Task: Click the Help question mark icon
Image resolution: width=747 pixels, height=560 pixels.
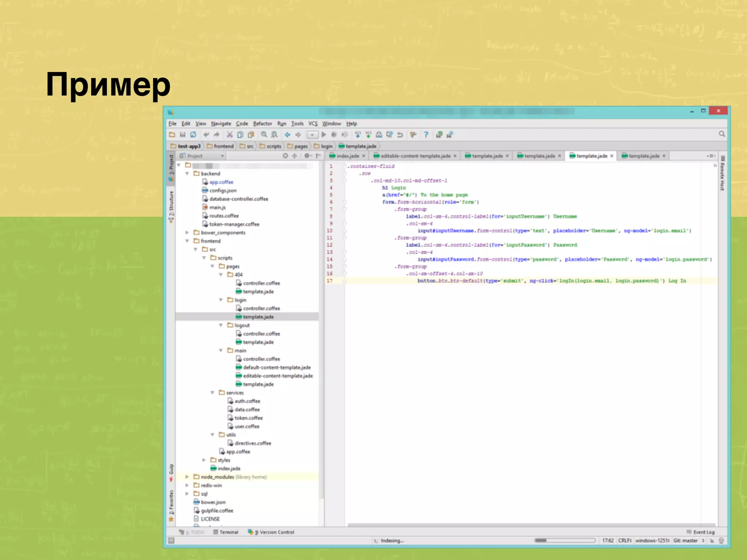Action: [x=426, y=135]
